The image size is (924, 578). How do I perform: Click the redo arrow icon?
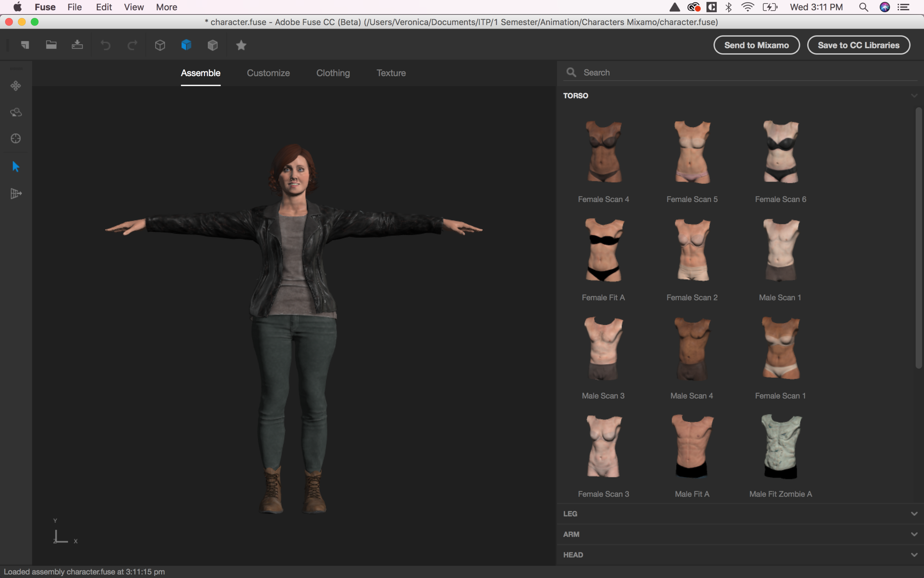coord(132,45)
